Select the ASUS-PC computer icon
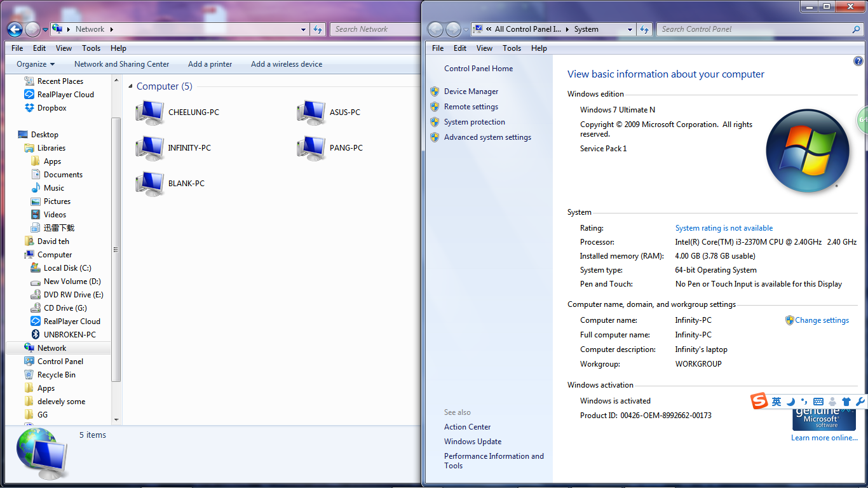Screen dimensions: 868x488 [311, 112]
